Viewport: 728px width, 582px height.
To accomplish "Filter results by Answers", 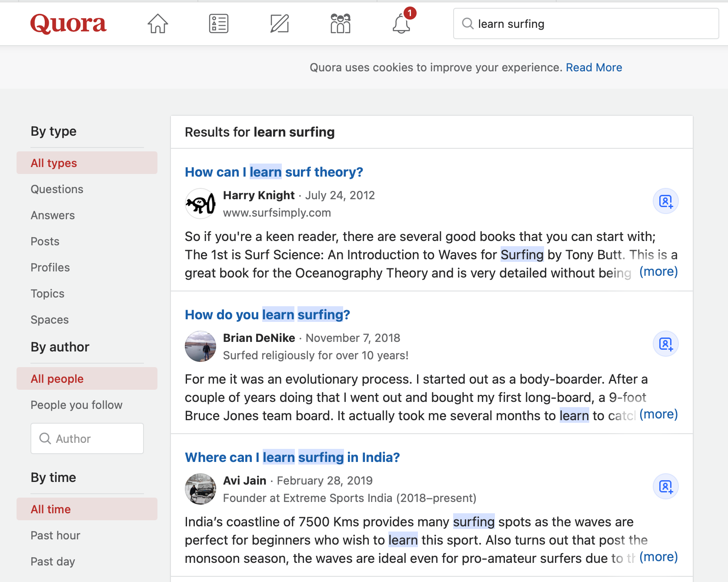I will tap(53, 215).
